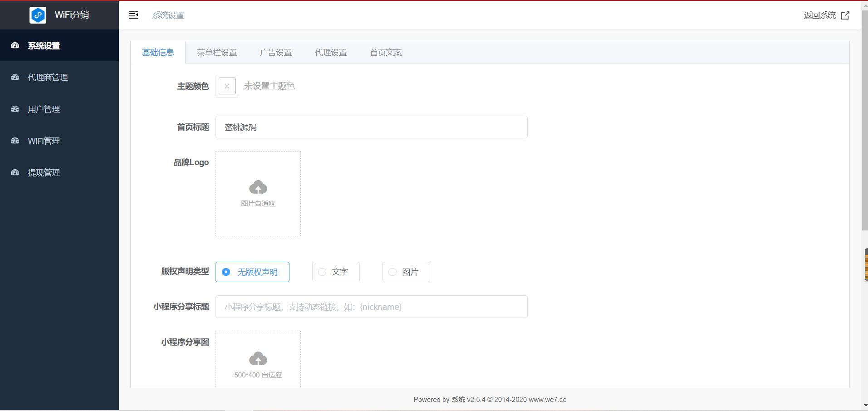Switch to the 菜单栏设置 tab
Image resolution: width=868 pixels, height=411 pixels.
coord(216,53)
